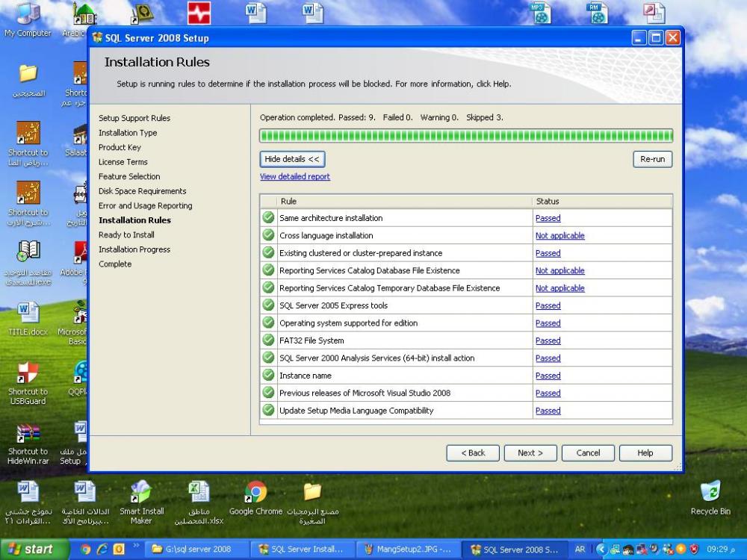Screen dimensions: 747x560
Task: Click green check icon for SQL Server 2005 Express tools
Action: pyautogui.click(x=269, y=305)
